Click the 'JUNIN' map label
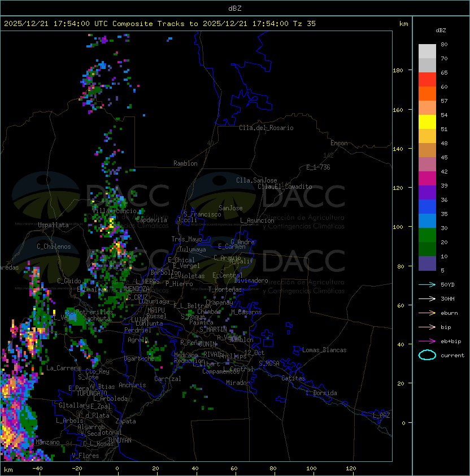 click(207, 344)
